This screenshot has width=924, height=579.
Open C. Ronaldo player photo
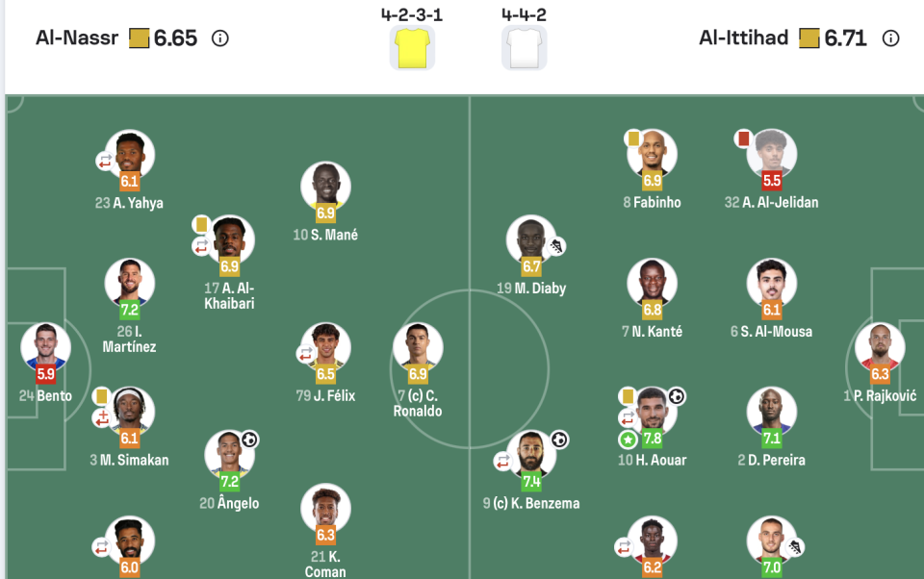pyautogui.click(x=418, y=344)
